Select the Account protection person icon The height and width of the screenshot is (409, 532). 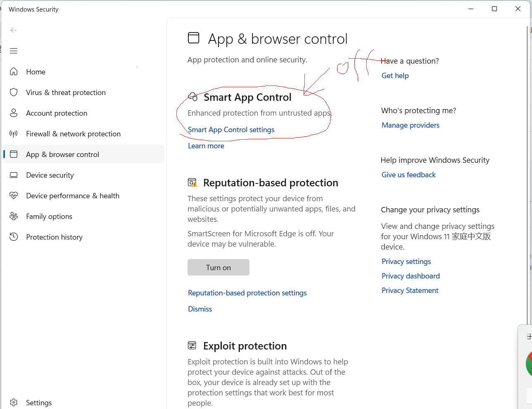[x=14, y=113]
